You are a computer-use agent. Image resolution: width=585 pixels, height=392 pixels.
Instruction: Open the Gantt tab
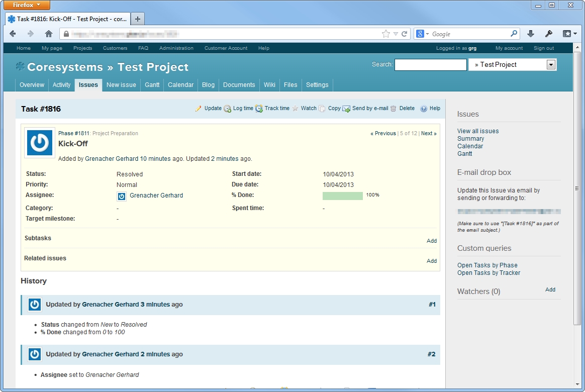[152, 85]
